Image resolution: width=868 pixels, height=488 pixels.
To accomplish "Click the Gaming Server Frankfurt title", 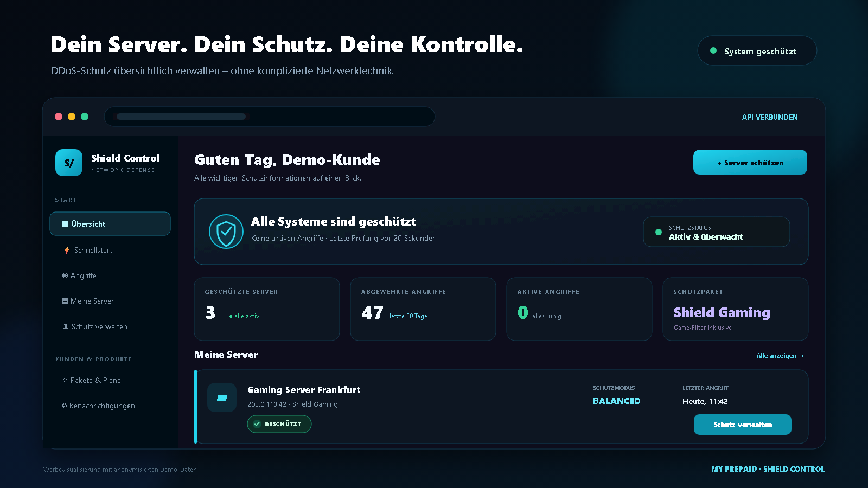I will tap(304, 390).
